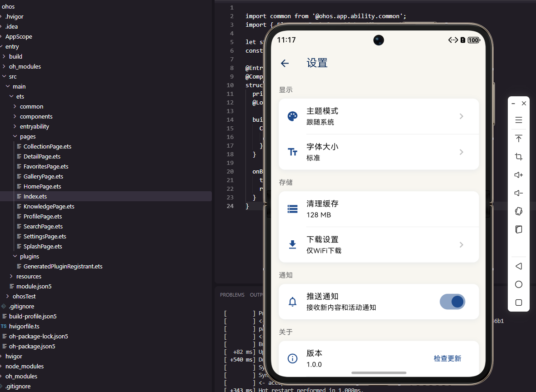Click the download settings arrow icon
Screen dimensions: 536x392
[x=461, y=244]
